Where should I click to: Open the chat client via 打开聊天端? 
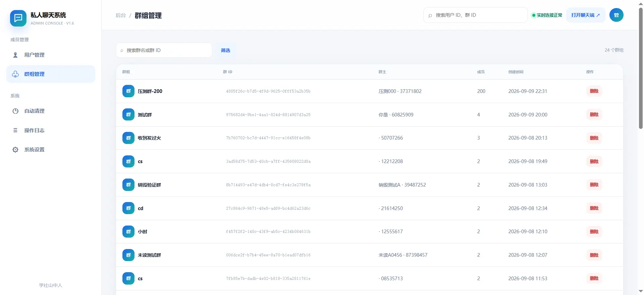[586, 15]
